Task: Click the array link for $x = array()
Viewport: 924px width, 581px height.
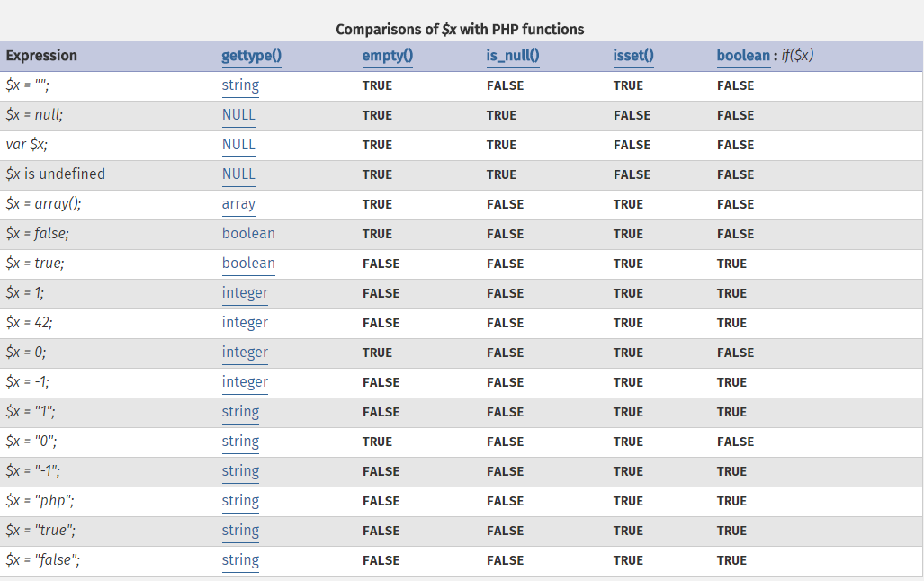Action: pos(238,204)
